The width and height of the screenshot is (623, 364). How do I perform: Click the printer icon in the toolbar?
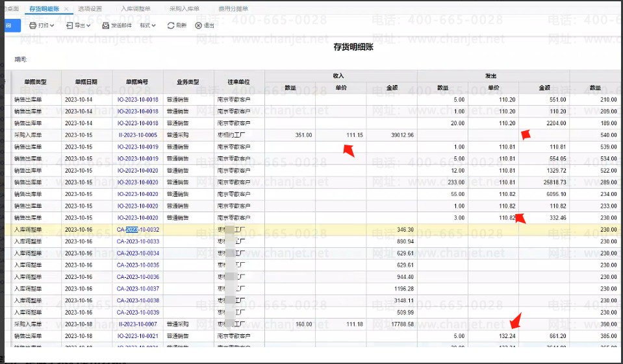point(33,26)
